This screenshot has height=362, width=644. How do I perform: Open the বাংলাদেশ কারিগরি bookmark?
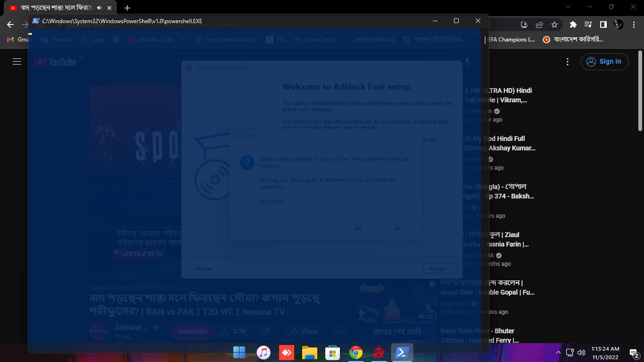point(573,40)
